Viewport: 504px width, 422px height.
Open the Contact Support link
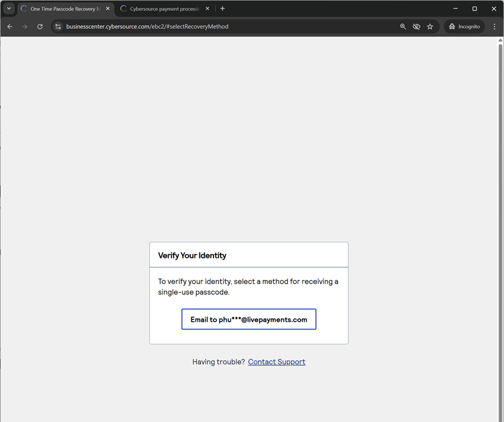click(276, 362)
